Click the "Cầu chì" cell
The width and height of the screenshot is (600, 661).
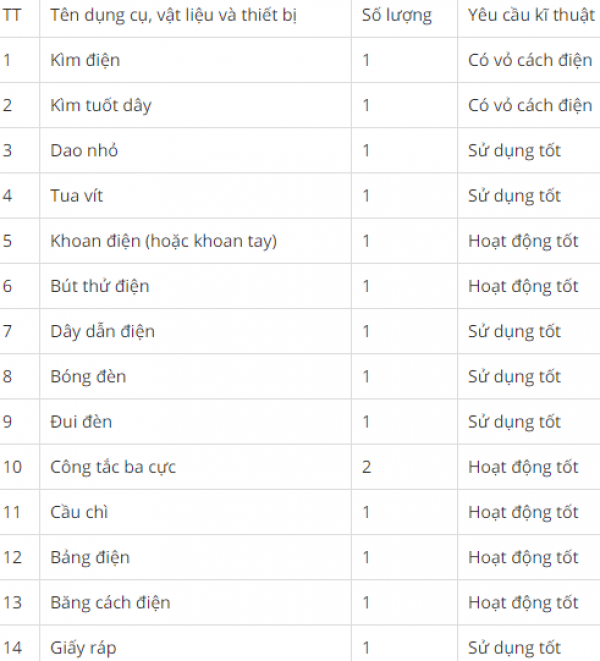pyautogui.click(x=80, y=512)
